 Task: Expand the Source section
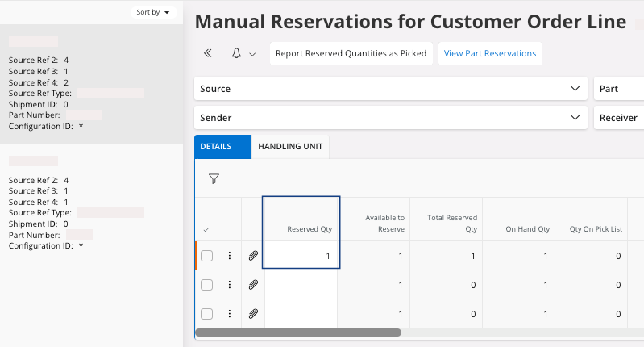click(x=390, y=89)
